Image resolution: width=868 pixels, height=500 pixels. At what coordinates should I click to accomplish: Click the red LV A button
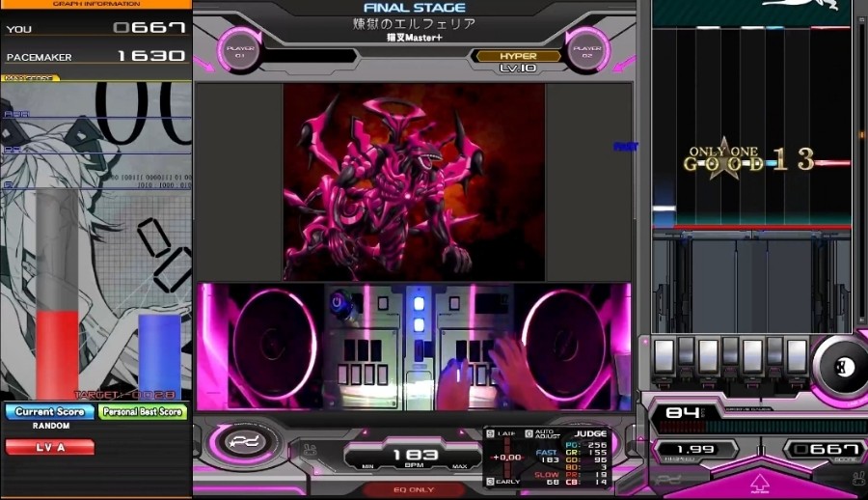(x=50, y=447)
